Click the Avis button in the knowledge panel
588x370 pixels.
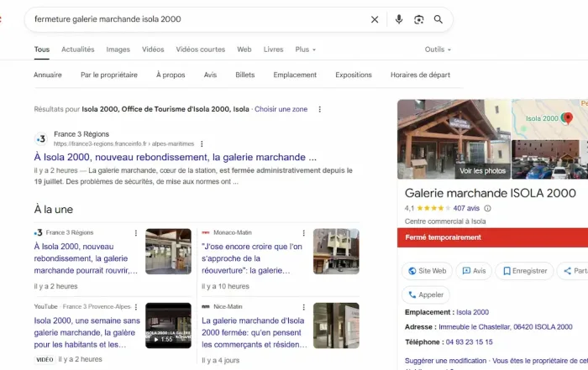pos(474,271)
